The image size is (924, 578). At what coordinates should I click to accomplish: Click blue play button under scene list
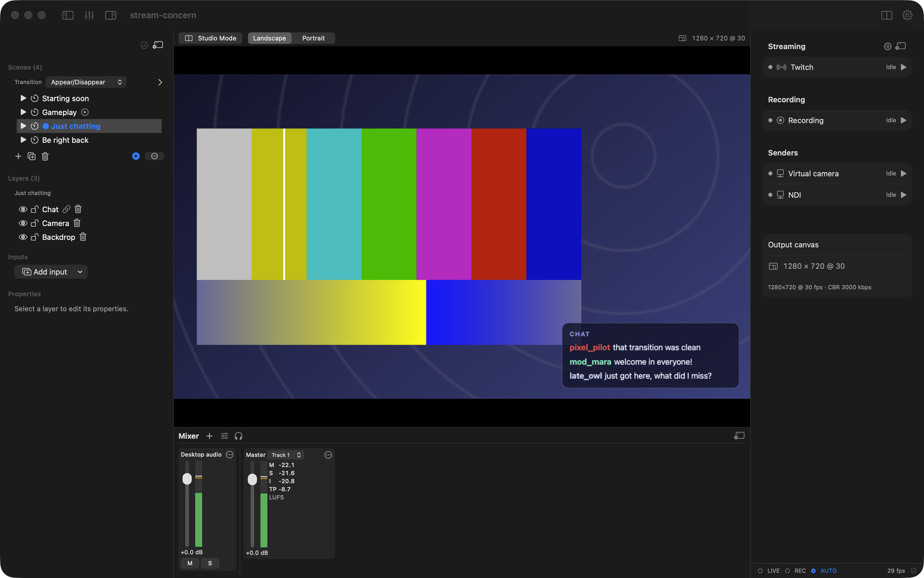(x=136, y=156)
